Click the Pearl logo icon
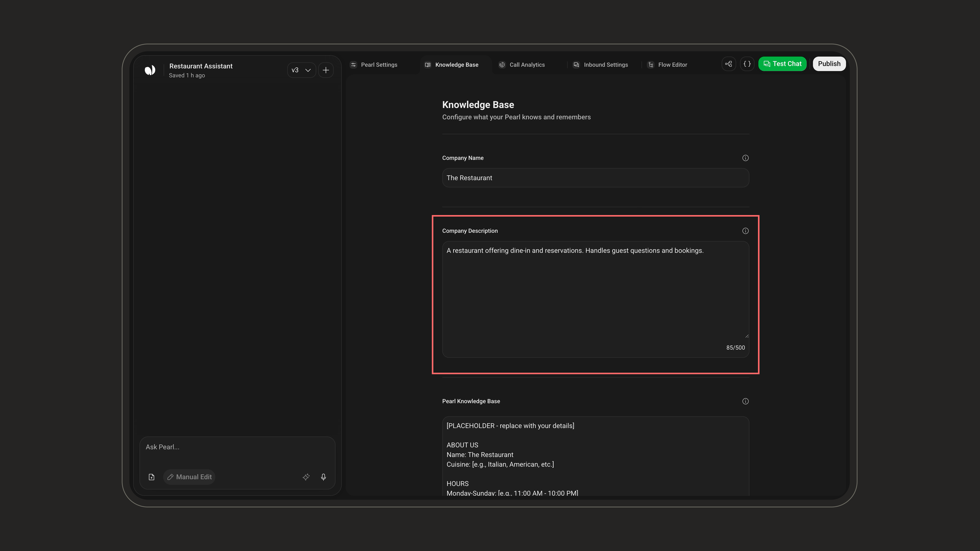Screen dimensions: 980x551 (x=150, y=70)
